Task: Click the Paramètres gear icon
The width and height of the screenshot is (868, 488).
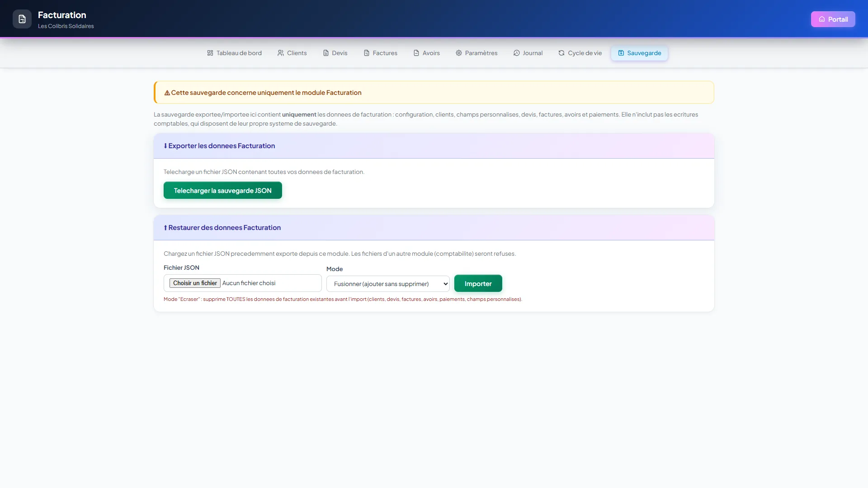Action: coord(459,53)
